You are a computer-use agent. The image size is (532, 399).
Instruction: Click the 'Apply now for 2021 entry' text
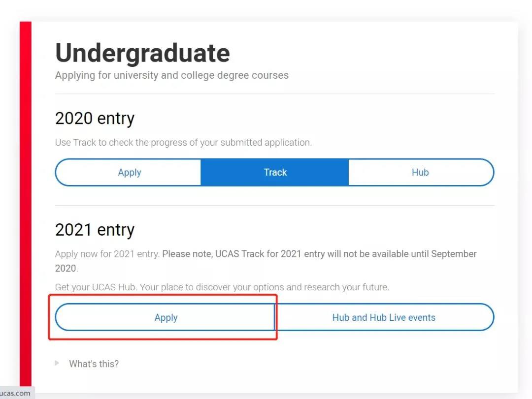(107, 254)
